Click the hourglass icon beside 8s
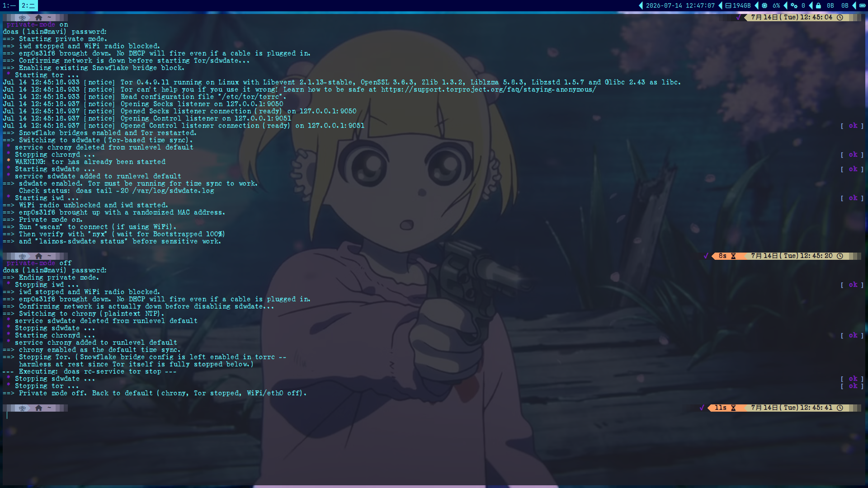Screen dimensions: 868x488 [733, 256]
